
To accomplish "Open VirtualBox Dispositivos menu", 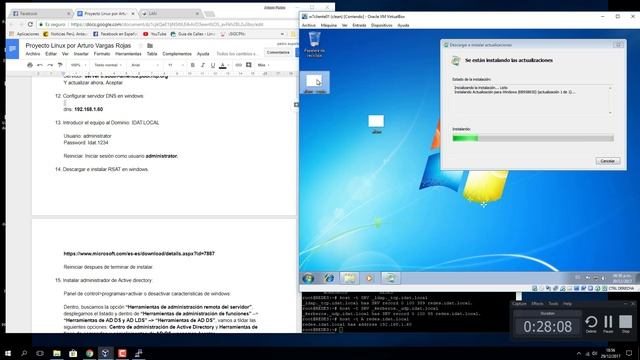I will 382,25.
